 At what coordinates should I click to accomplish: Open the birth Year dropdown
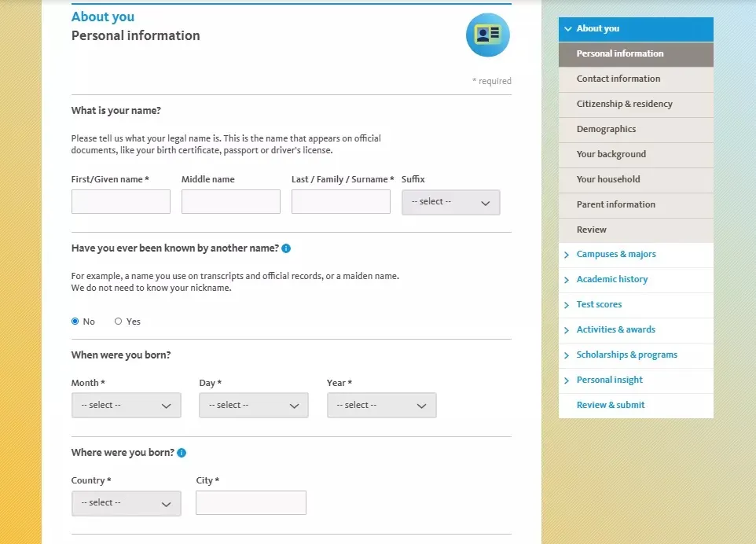[381, 406]
